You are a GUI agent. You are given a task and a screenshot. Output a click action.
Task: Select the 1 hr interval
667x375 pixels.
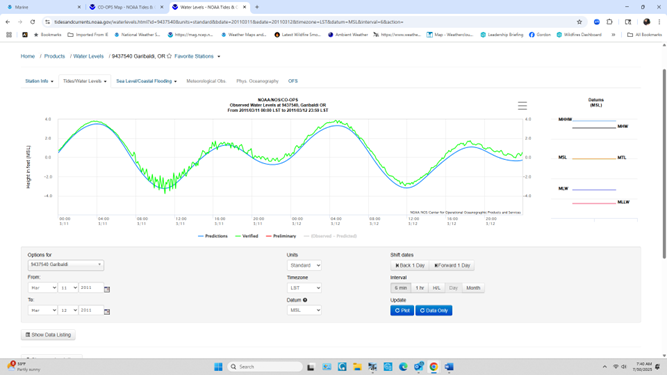(x=420, y=288)
